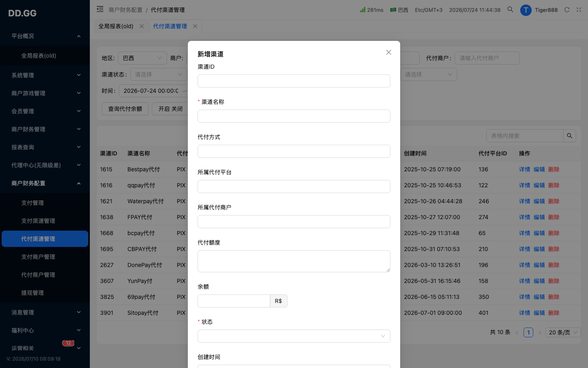
Task: Focus the 所属代付商户 input field
Action: [x=294, y=222]
